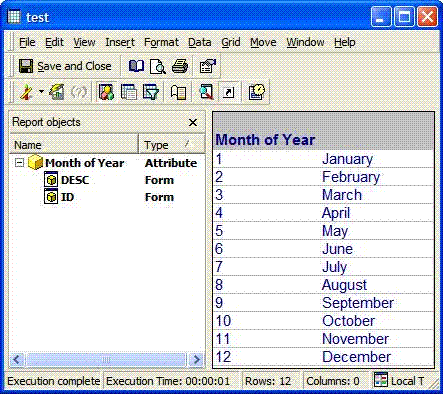Open the View menu
Viewport: 443px width, 394px height.
click(84, 42)
